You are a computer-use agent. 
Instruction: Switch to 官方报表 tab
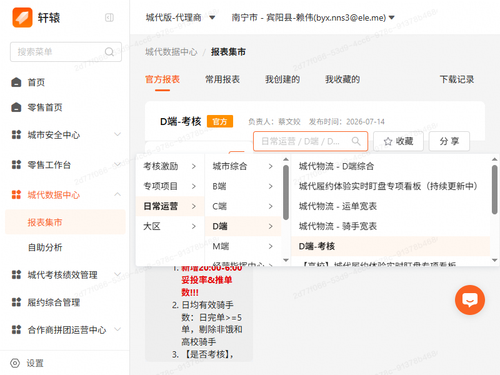(162, 79)
